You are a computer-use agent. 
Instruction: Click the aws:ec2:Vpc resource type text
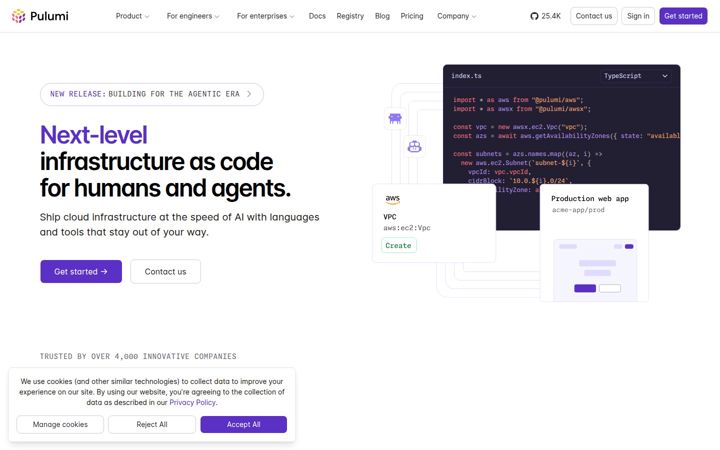407,228
